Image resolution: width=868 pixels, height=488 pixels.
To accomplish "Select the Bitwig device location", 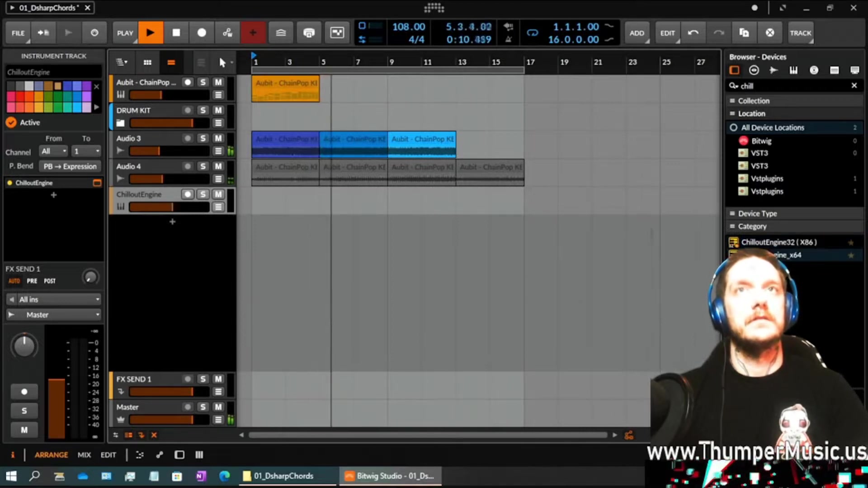I will 794,141.
